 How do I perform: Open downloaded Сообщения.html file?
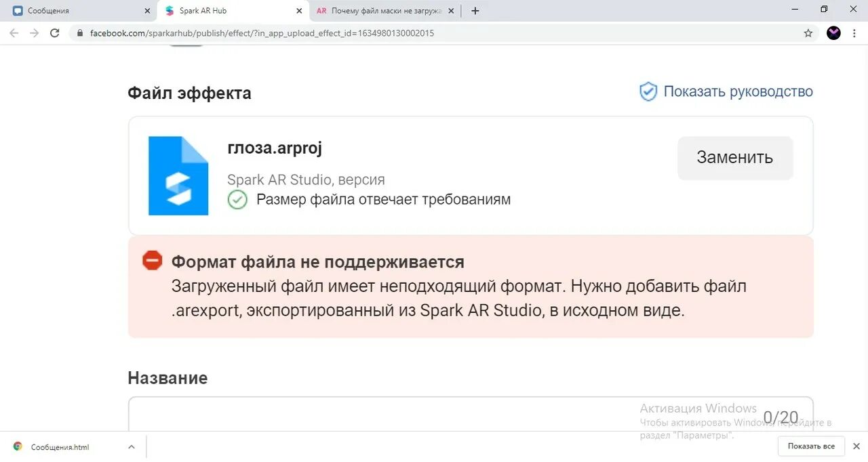(60, 447)
